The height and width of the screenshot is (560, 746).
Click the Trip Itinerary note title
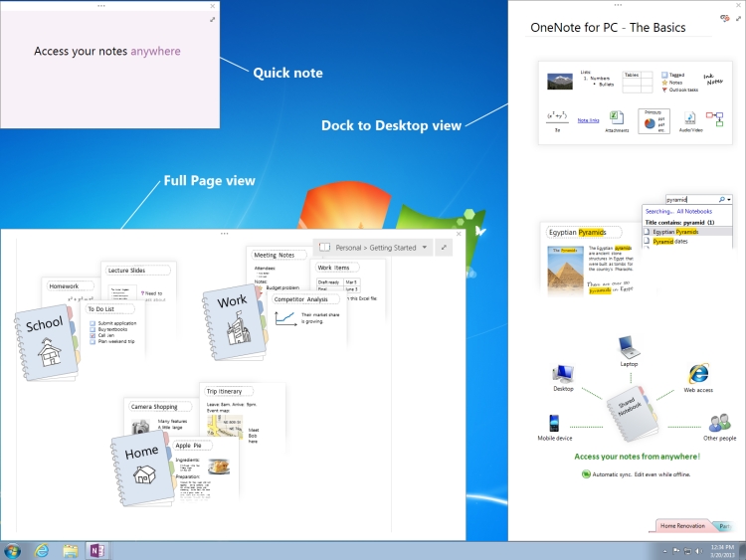tap(224, 391)
